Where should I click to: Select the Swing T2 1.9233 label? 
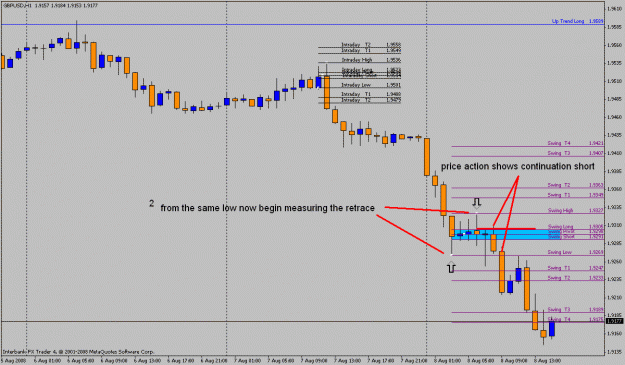[x=575, y=278]
